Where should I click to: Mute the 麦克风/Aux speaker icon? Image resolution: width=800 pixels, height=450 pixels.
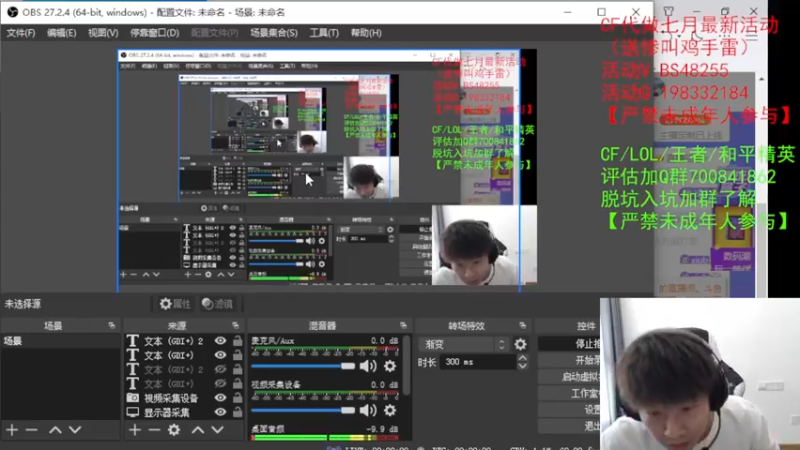click(x=368, y=366)
